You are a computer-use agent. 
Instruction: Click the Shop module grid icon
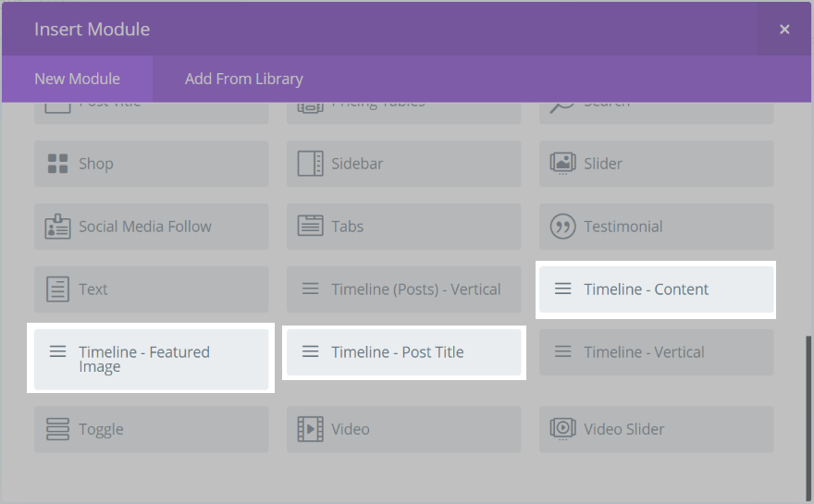click(x=57, y=164)
